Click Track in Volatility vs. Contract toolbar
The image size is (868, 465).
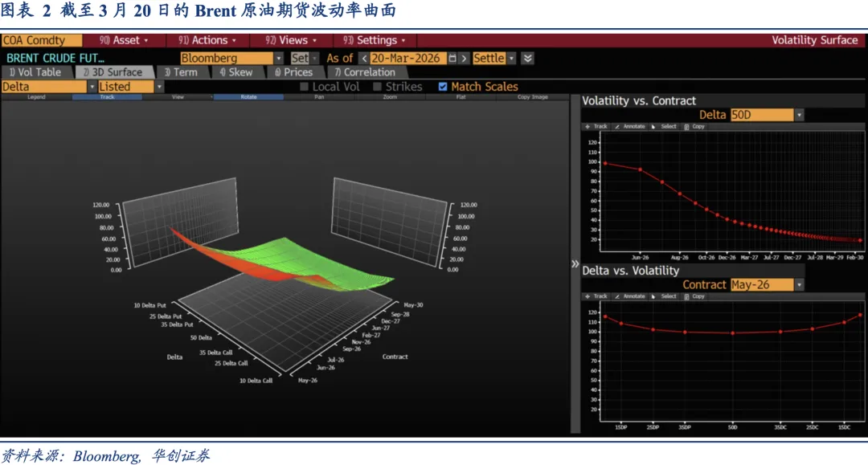[x=596, y=127]
